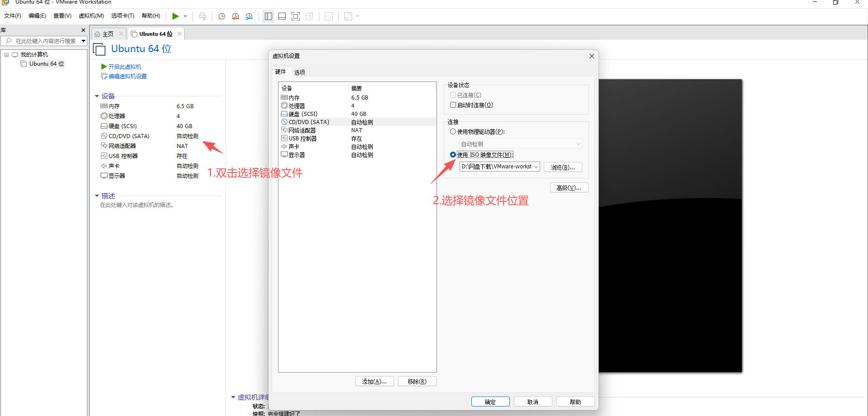The image size is (868, 416).
Task: Close the 虚拟机设置 dialog
Action: (591, 56)
